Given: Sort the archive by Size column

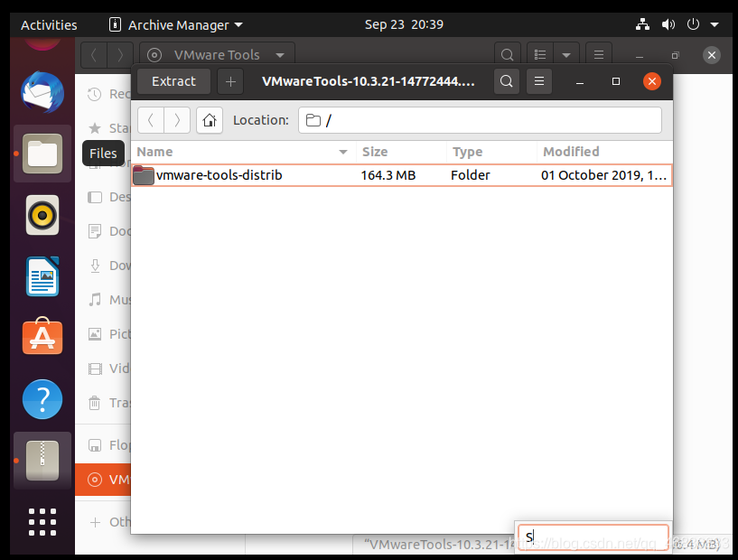Looking at the screenshot, I should 401,152.
